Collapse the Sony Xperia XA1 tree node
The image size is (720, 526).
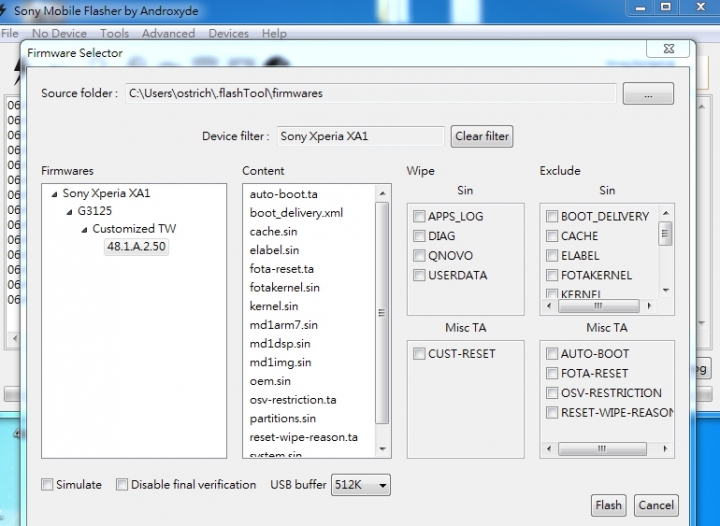54,194
